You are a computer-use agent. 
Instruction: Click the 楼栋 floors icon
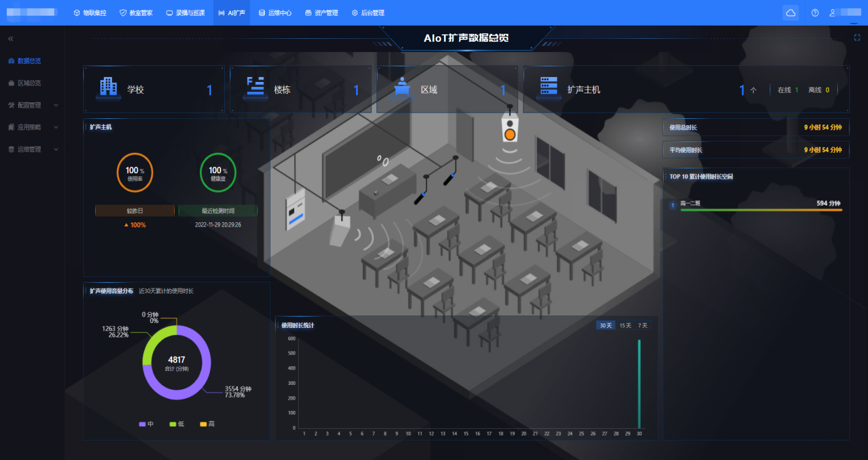(256, 89)
